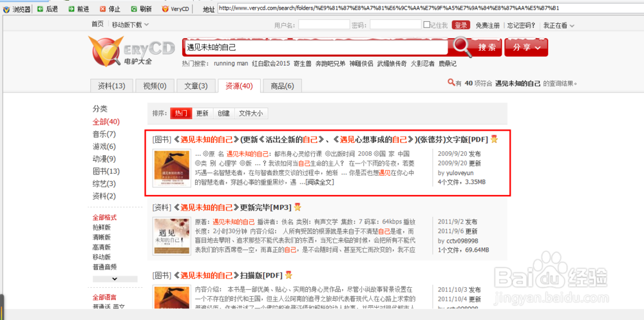The width and height of the screenshot is (644, 320).
Task: Click the red Stop toolbar icon
Action: pyautogui.click(x=102, y=8)
